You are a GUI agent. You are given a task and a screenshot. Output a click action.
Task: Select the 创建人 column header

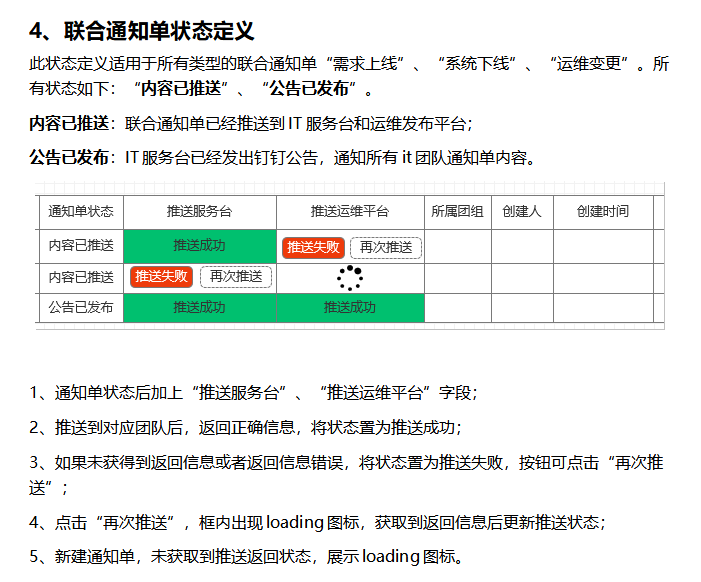(522, 212)
